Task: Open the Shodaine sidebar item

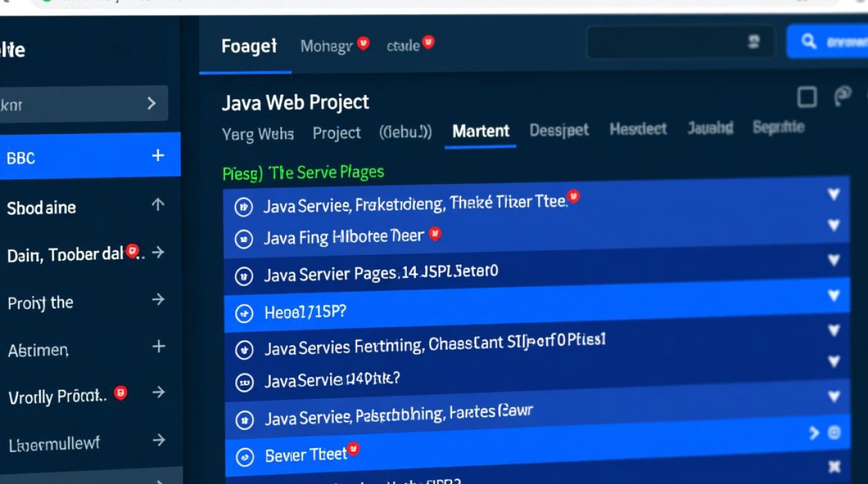Action: point(42,208)
